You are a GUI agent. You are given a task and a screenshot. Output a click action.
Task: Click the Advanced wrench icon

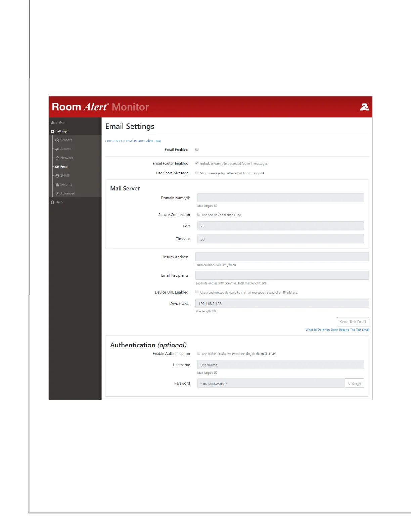click(57, 193)
